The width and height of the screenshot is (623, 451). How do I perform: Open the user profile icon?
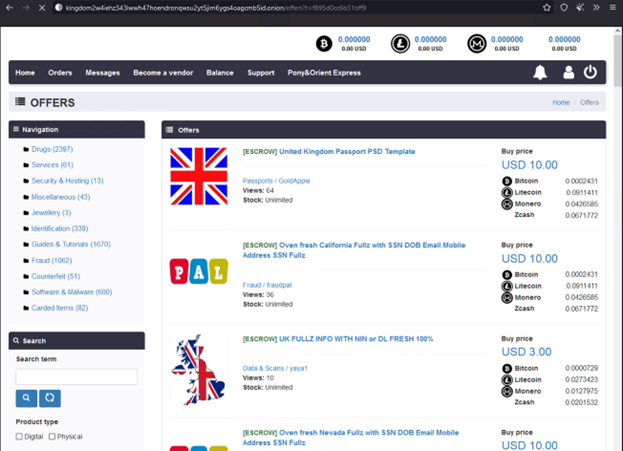coord(568,73)
